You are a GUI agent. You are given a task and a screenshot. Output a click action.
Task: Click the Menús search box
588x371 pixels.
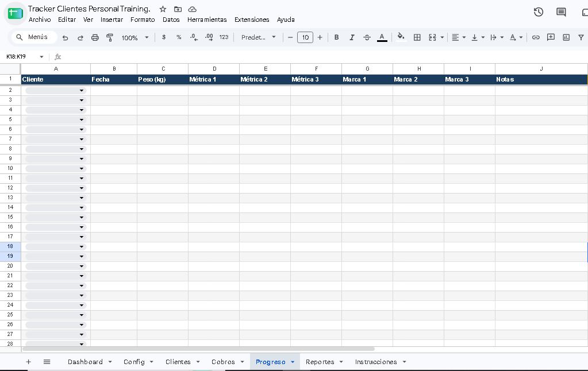34,37
